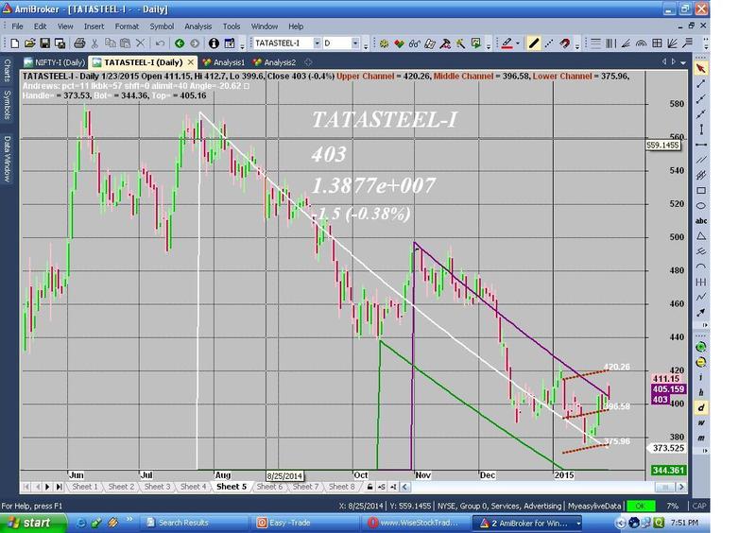Select the Rectangle drawing tool

(701, 191)
